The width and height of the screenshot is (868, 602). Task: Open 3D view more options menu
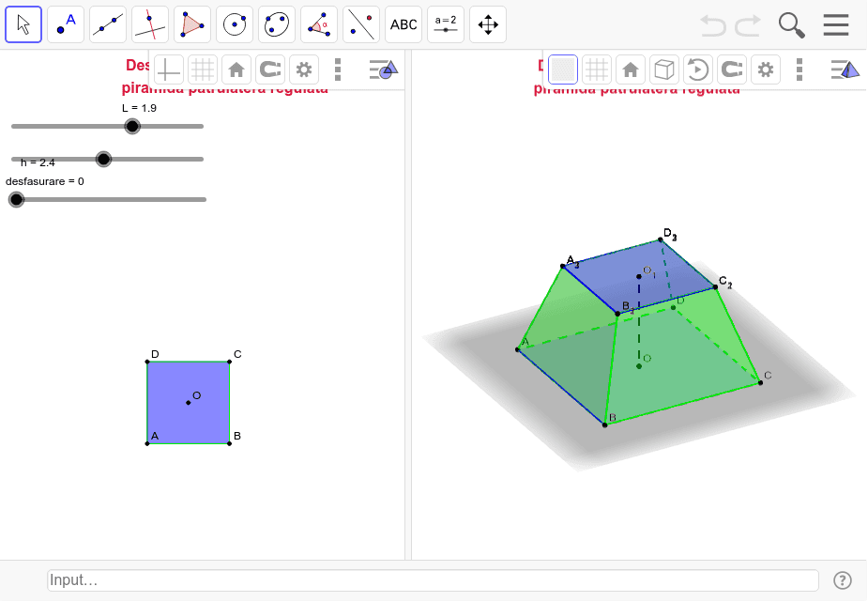pos(799,69)
